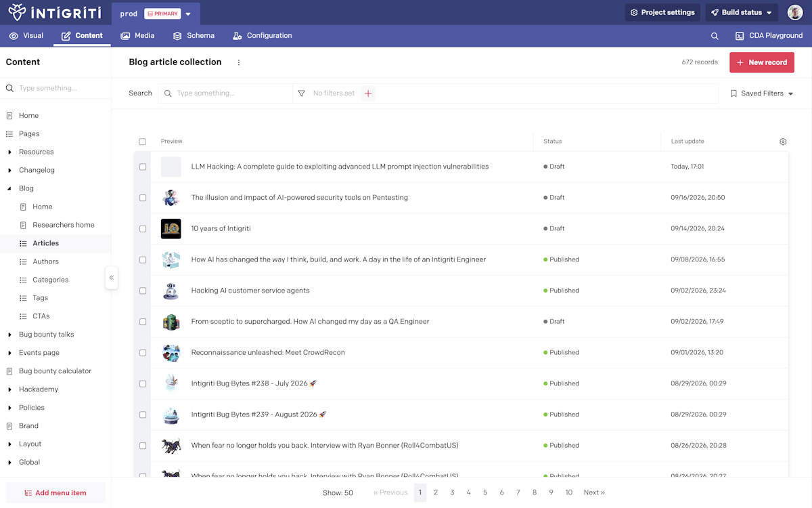Open Project settings
The height and width of the screenshot is (508, 812).
pos(662,12)
